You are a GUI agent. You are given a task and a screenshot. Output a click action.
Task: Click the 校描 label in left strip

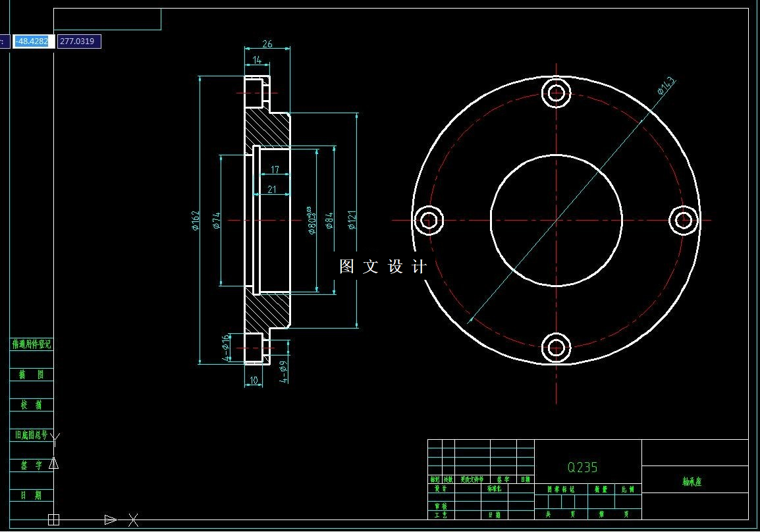tap(32, 404)
